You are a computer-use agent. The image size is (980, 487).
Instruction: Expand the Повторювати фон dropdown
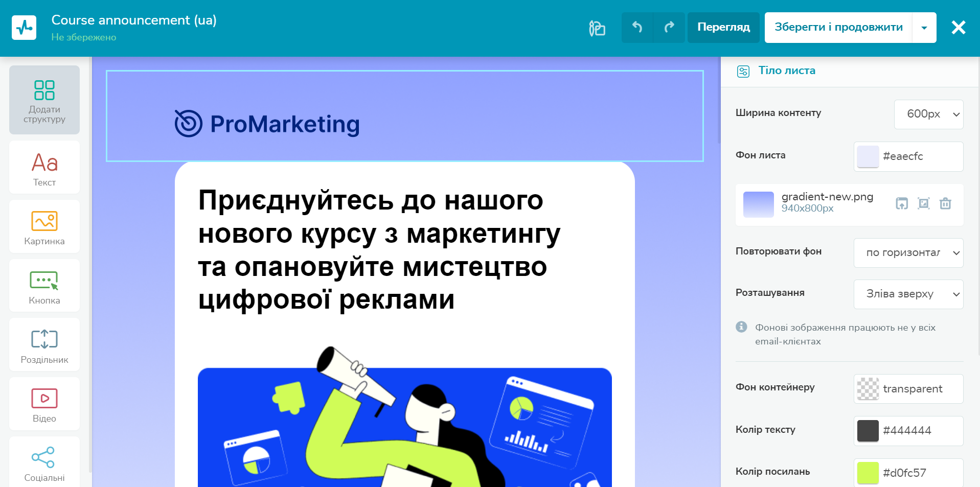(908, 252)
